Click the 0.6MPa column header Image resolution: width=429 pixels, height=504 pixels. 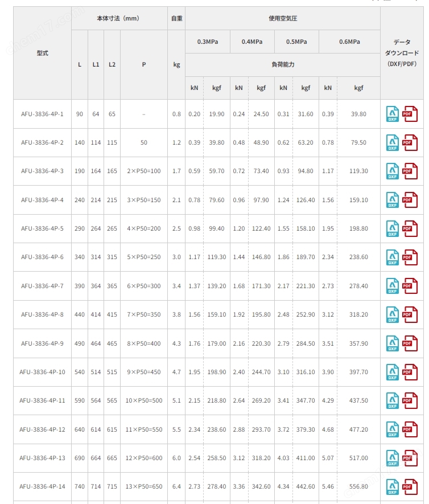(350, 42)
